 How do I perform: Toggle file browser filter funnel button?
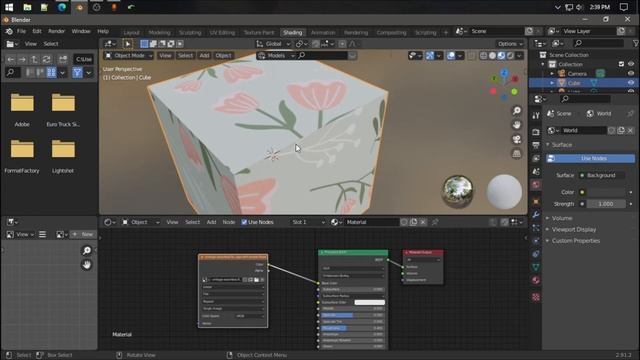77,73
